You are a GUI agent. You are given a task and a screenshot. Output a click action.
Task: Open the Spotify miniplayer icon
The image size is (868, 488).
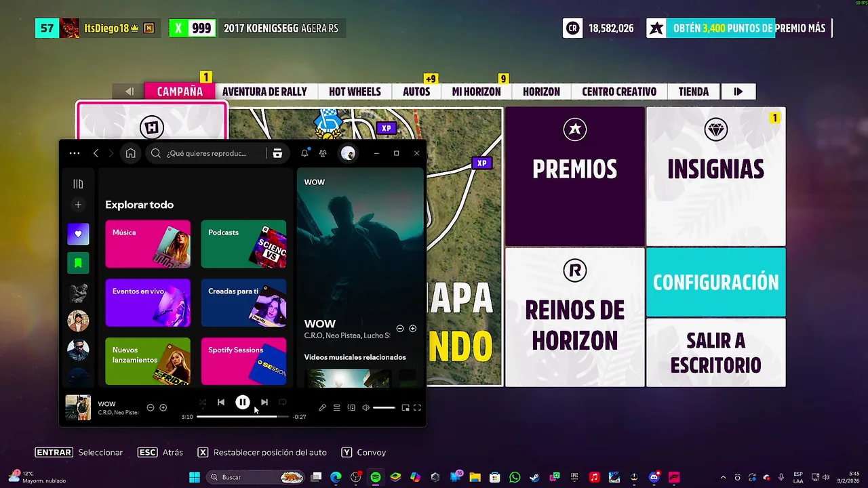(x=406, y=407)
